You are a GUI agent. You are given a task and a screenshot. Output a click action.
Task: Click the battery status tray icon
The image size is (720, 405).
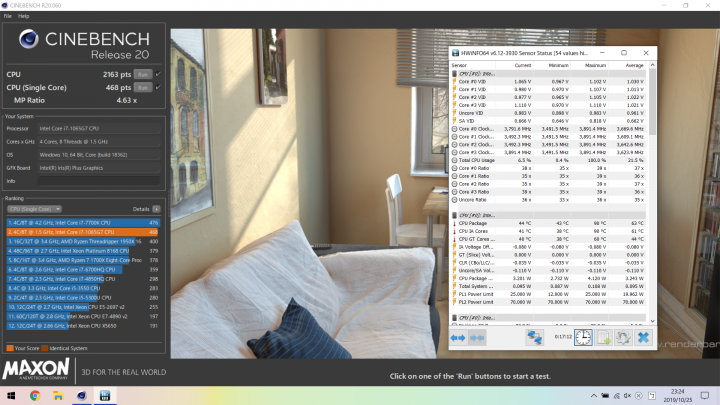(x=605, y=396)
